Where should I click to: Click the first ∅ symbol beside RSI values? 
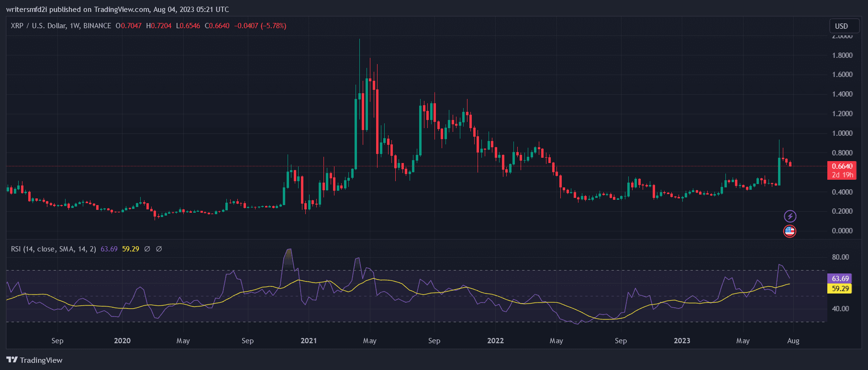coord(147,249)
